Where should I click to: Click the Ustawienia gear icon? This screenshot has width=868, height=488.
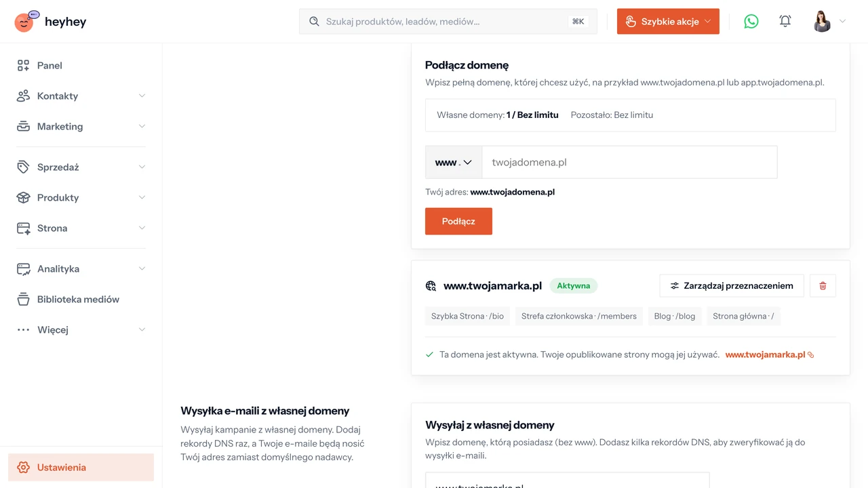[x=24, y=468]
